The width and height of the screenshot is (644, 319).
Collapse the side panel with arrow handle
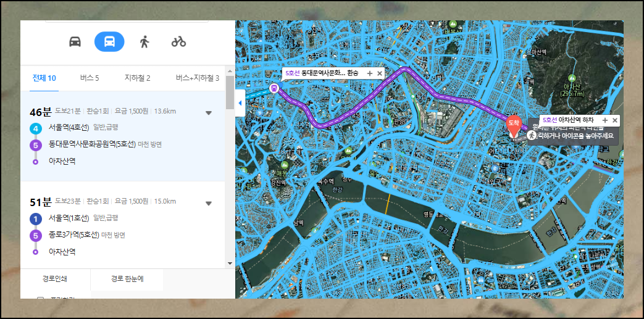[240, 103]
